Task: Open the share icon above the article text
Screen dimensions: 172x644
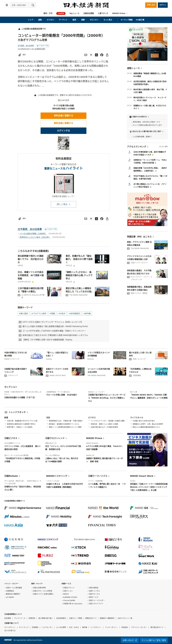Action: coord(107,55)
